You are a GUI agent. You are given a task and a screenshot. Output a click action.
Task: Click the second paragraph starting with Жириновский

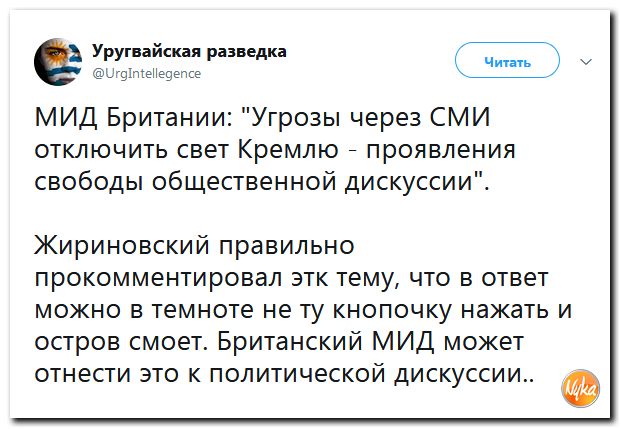[x=303, y=309]
